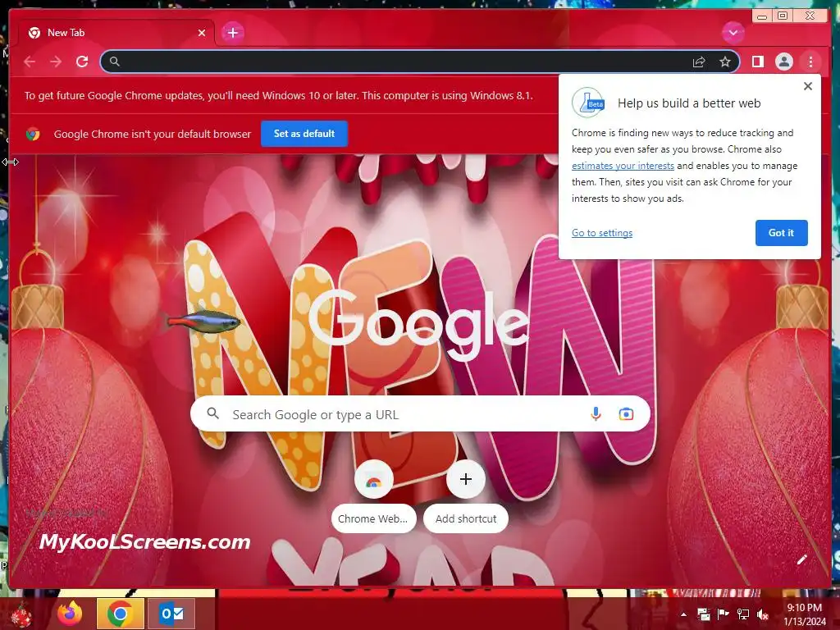Click the forward navigation arrow
This screenshot has width=840, height=630.
coord(56,62)
